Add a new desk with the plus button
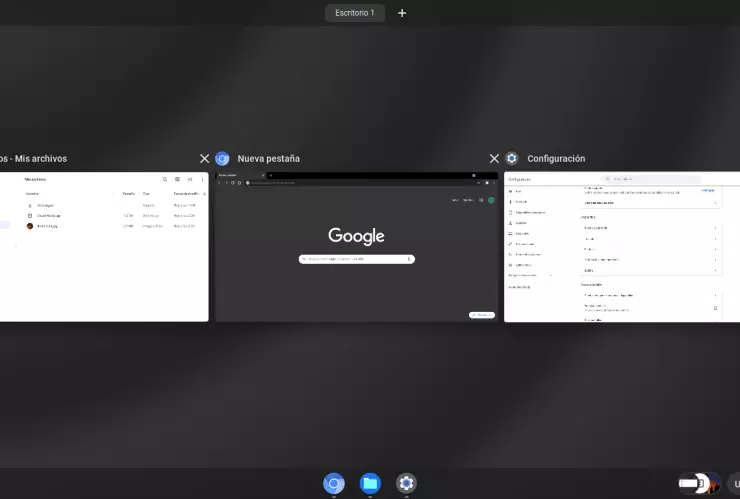Viewport: 740px width, 499px height. point(402,13)
